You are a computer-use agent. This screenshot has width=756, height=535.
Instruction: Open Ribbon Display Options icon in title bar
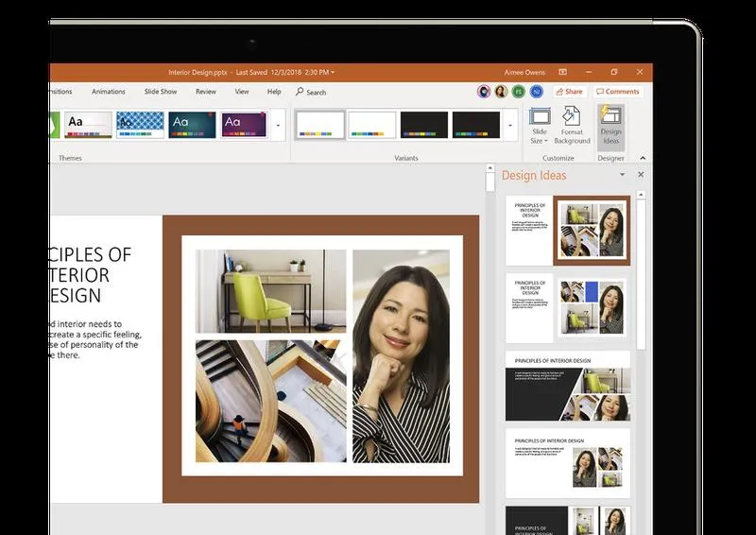(x=562, y=72)
